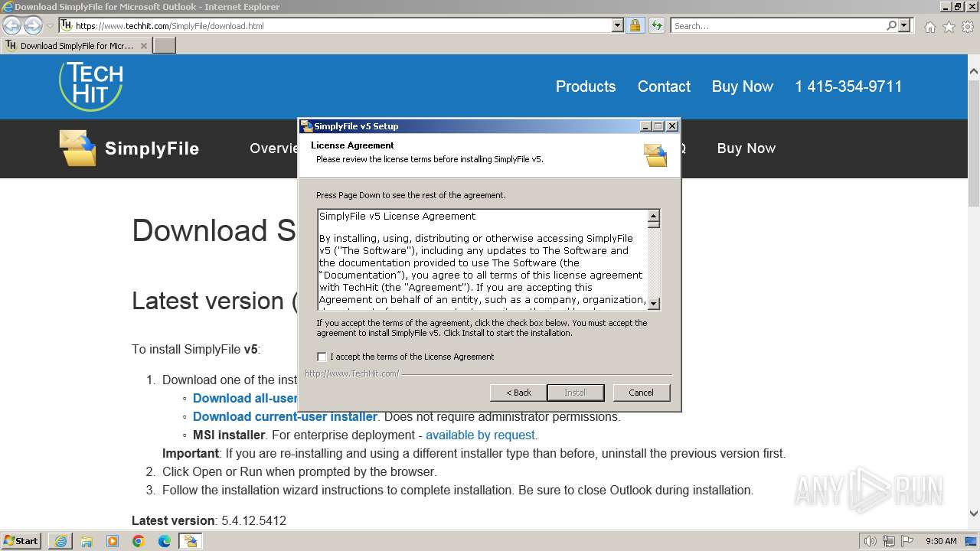Click the security lock icon in address bar
Image resolution: width=980 pixels, height=551 pixels.
(635, 25)
